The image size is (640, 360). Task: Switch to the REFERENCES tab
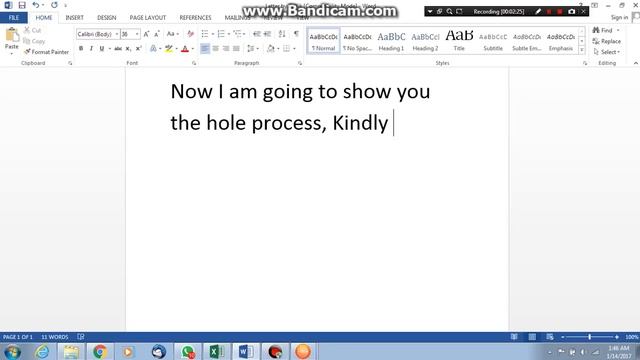pyautogui.click(x=195, y=18)
